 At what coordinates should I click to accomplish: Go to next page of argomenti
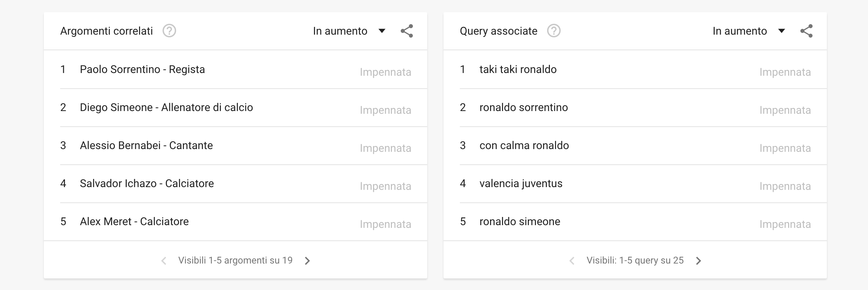307,260
